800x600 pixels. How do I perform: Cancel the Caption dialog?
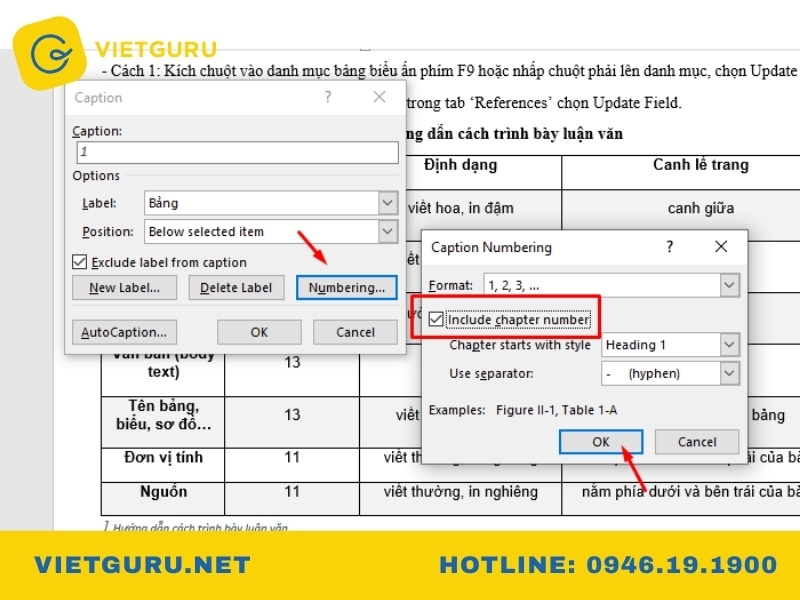(355, 332)
